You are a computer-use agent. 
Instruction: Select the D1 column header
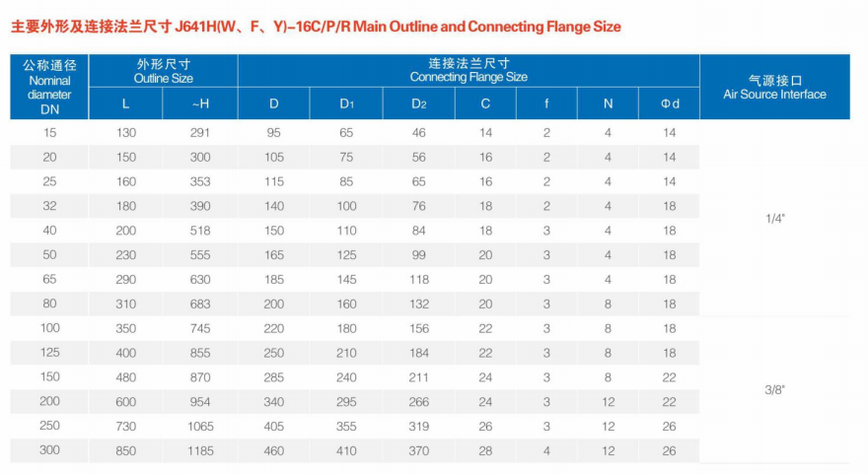(347, 103)
